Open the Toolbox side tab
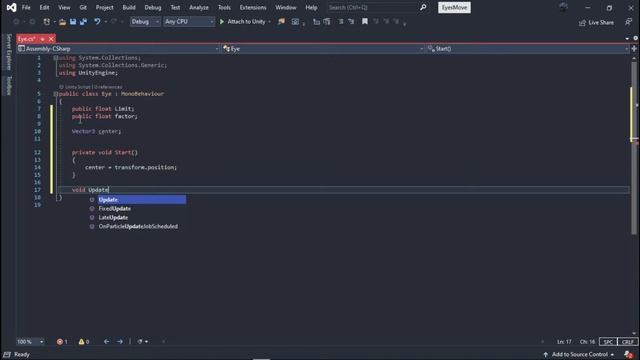This screenshot has width=640, height=360. (9, 85)
